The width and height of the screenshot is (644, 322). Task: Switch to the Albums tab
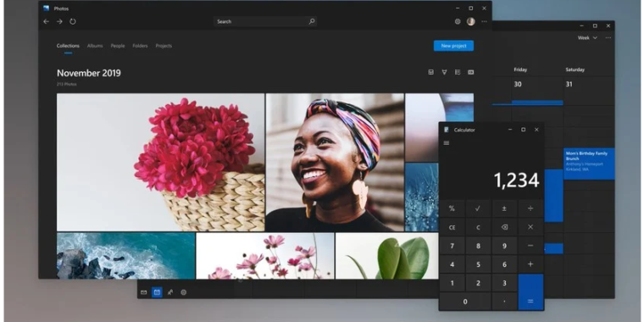click(x=95, y=46)
